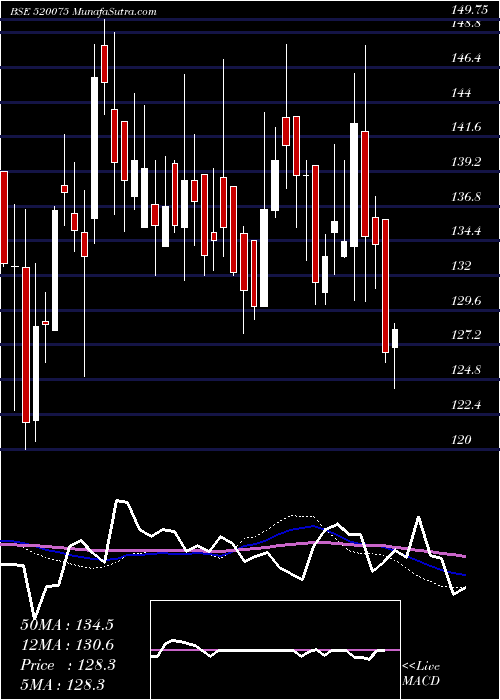This screenshot has height=700, width=500.
Task: Click the 127.2 price axis label
Action: (x=467, y=335)
